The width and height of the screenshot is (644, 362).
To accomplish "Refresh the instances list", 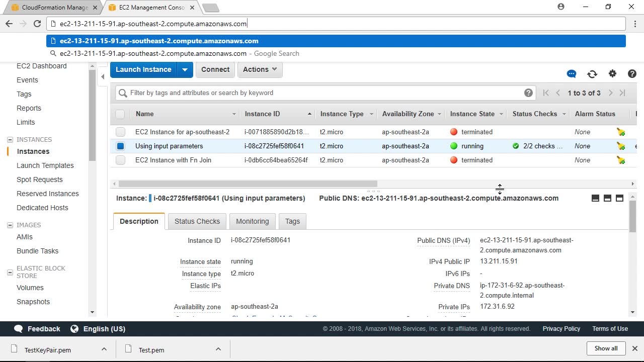I will coord(592,74).
